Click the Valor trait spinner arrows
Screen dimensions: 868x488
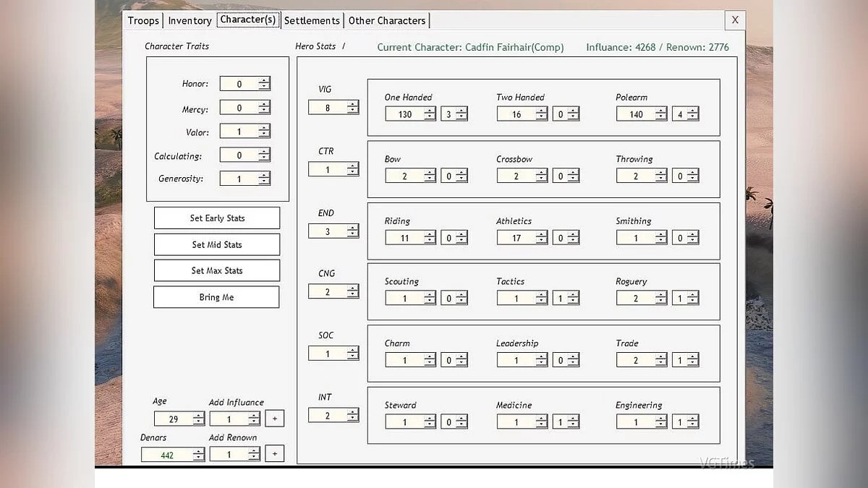click(264, 132)
